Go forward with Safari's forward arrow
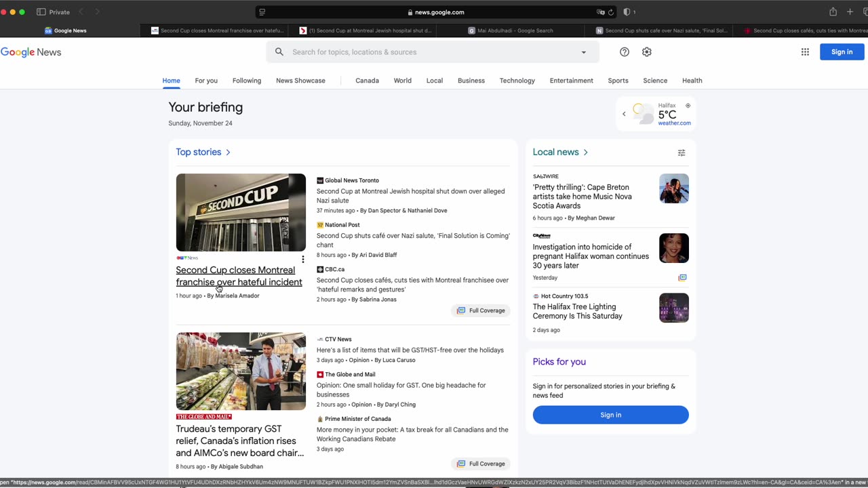The width and height of the screenshot is (868, 488). pos(97,12)
